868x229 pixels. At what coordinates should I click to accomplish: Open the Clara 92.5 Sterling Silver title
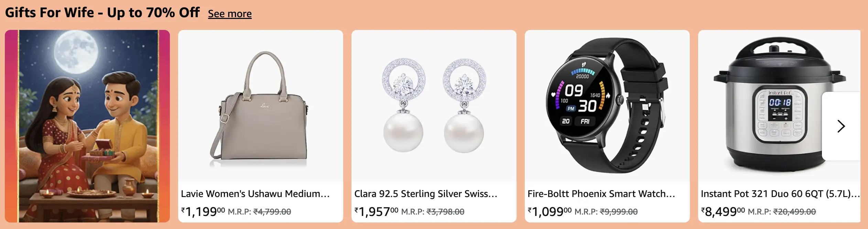pos(426,194)
